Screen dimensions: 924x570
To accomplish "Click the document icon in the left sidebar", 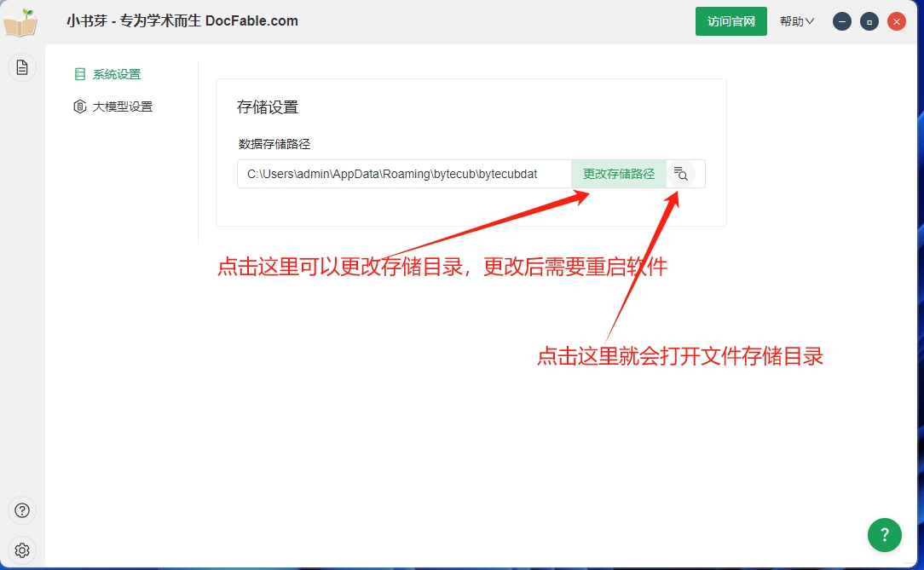I will point(21,66).
